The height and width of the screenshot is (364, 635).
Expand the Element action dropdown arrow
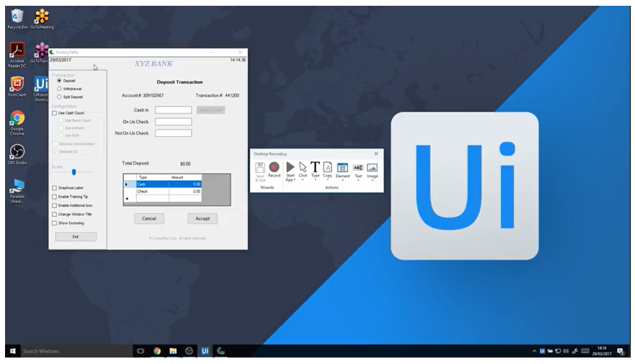[x=342, y=180]
